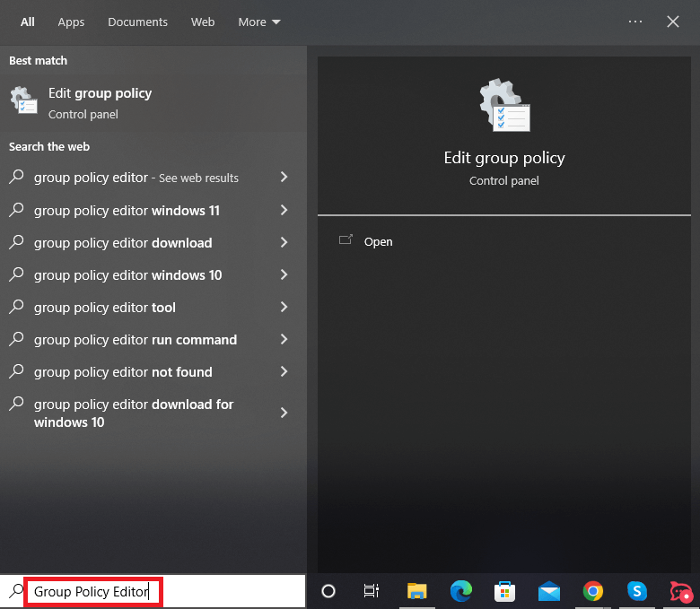The width and height of the screenshot is (700, 609).
Task: Click magnifier icon beside 'group policy editor windows 11'
Action: click(16, 210)
